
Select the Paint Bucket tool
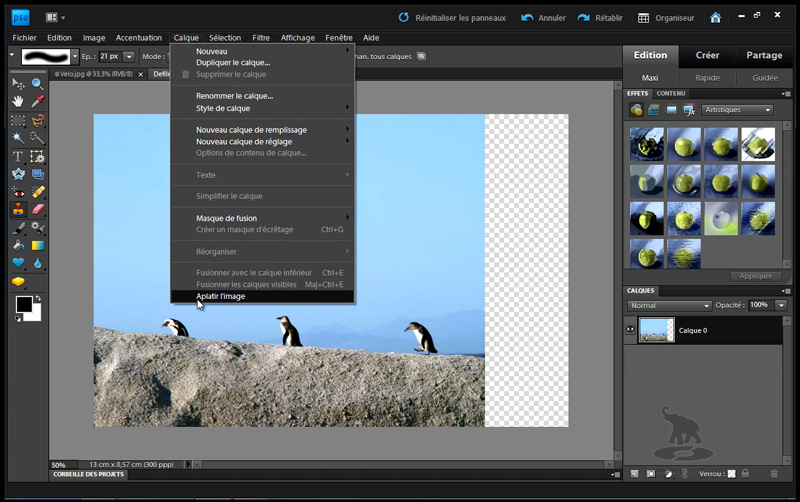point(18,245)
